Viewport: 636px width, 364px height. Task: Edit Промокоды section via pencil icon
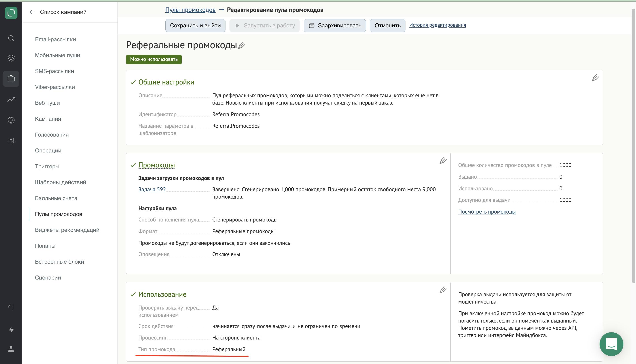click(443, 161)
